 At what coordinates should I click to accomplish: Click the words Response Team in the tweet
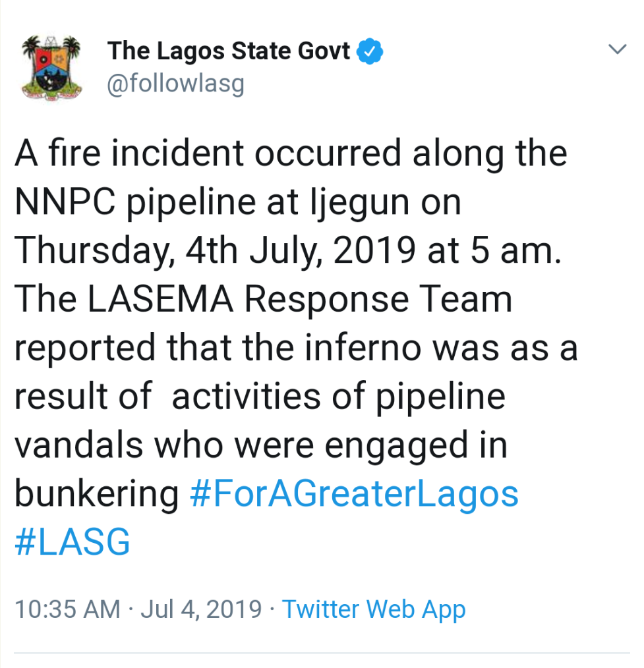coord(379,300)
